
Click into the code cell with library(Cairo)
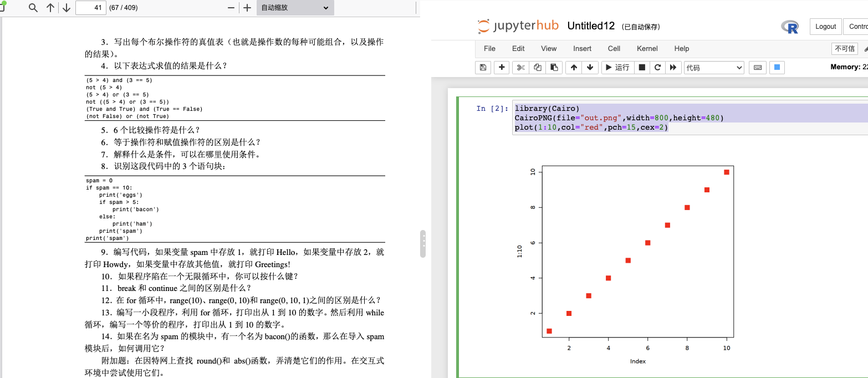click(x=690, y=118)
